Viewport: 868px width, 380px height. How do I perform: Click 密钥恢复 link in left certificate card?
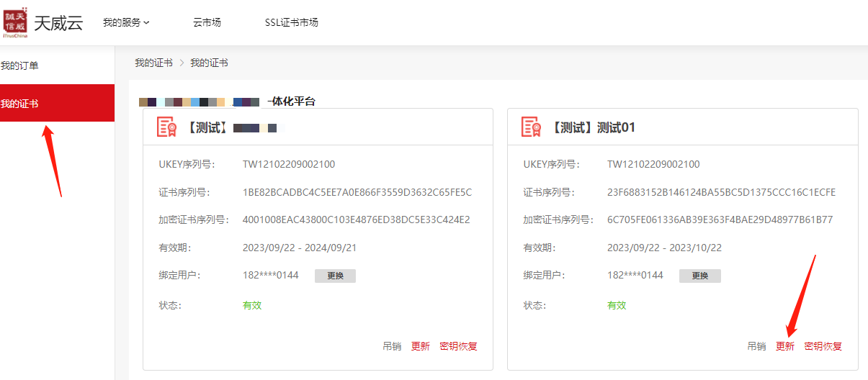[458, 346]
